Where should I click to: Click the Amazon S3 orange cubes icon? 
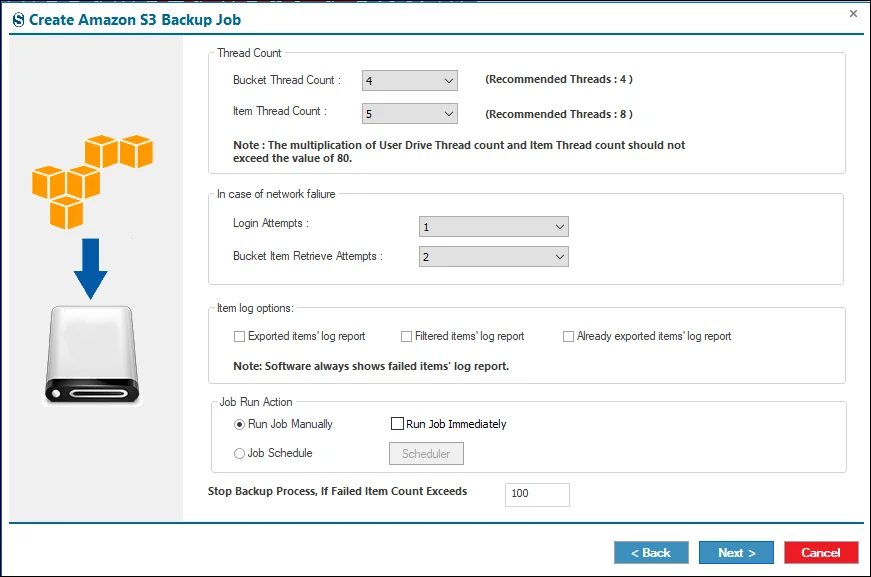[x=92, y=182]
